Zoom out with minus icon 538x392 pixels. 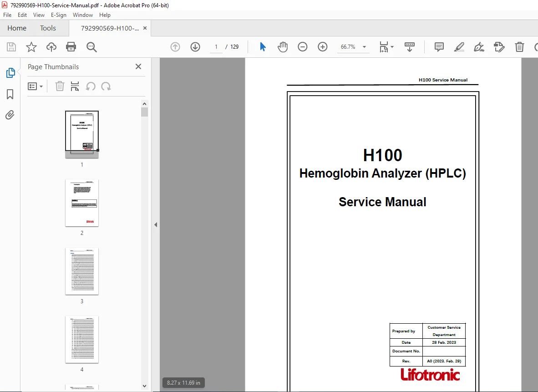[303, 47]
